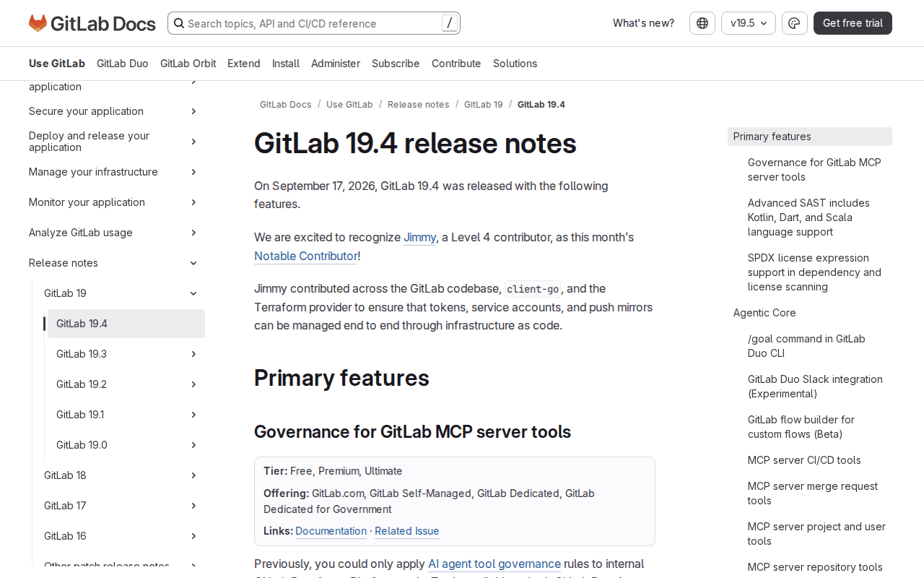The width and height of the screenshot is (924, 578).
Task: Open the Solutions tab
Action: (515, 64)
